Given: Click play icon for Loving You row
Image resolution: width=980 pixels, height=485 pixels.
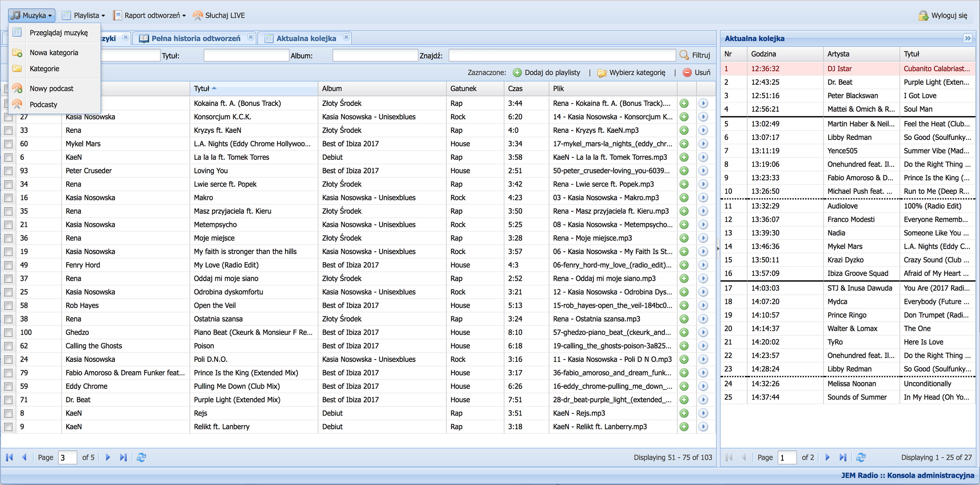Looking at the screenshot, I should pyautogui.click(x=703, y=171).
